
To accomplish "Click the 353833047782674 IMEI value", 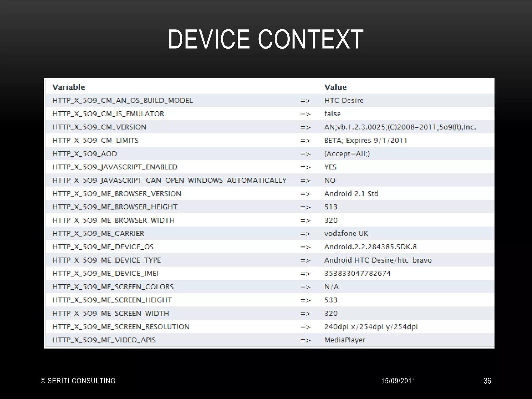I will (x=357, y=274).
